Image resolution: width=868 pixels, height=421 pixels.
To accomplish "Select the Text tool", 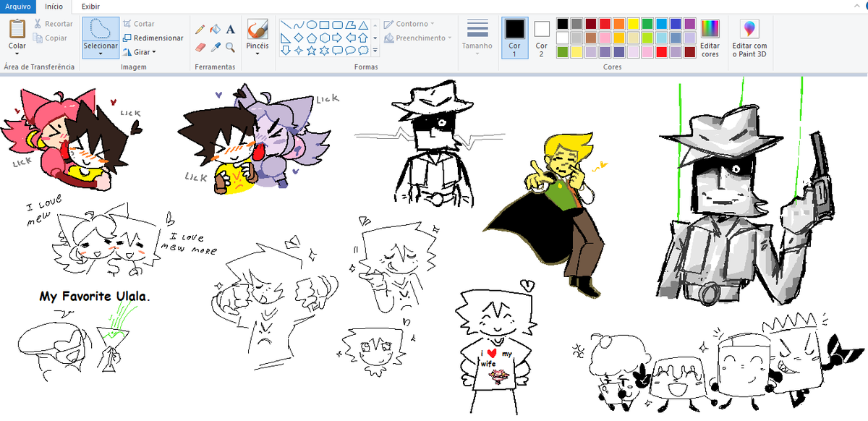I will pyautogui.click(x=230, y=30).
